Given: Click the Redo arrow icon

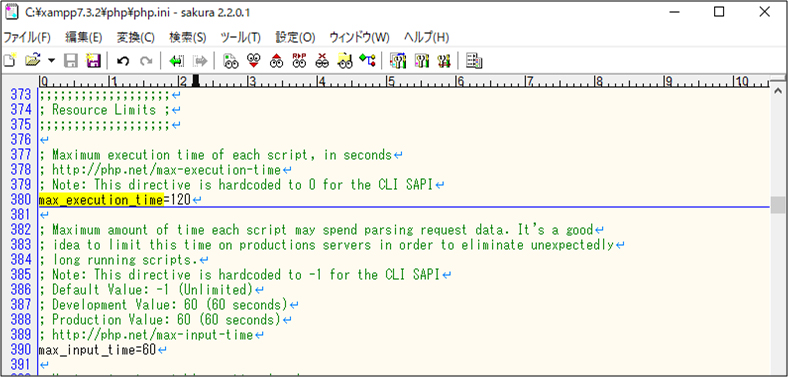Looking at the screenshot, I should coord(146,61).
